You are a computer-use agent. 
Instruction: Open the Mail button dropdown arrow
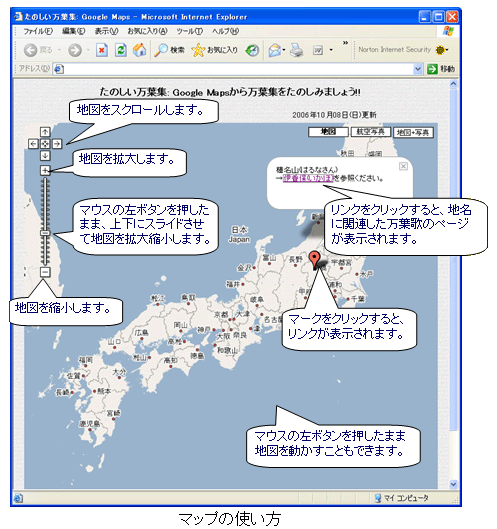(284, 50)
